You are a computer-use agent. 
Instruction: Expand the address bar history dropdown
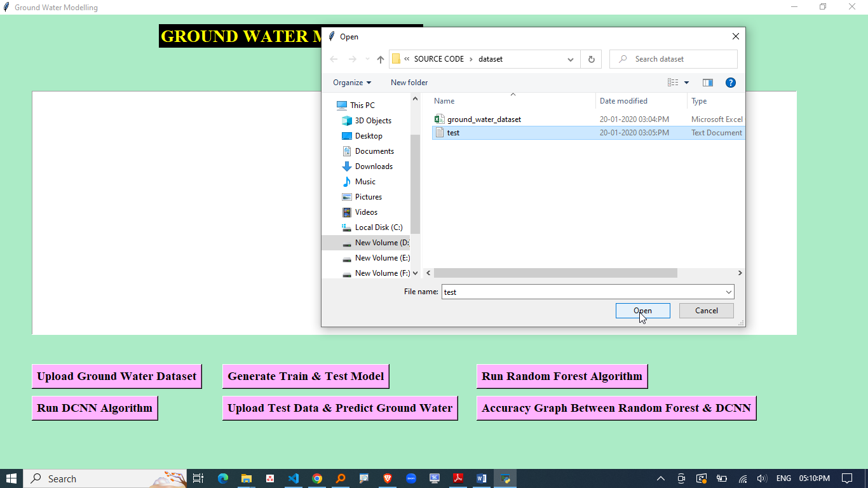coord(571,59)
